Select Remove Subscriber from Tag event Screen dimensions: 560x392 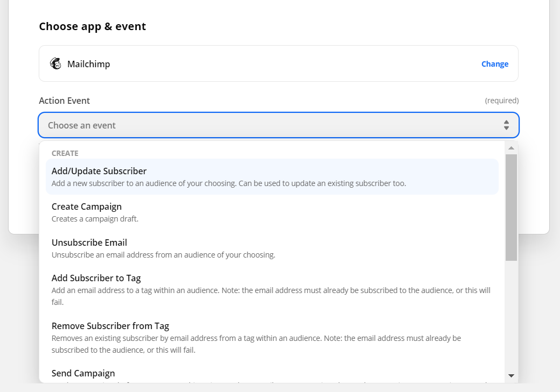point(272,337)
